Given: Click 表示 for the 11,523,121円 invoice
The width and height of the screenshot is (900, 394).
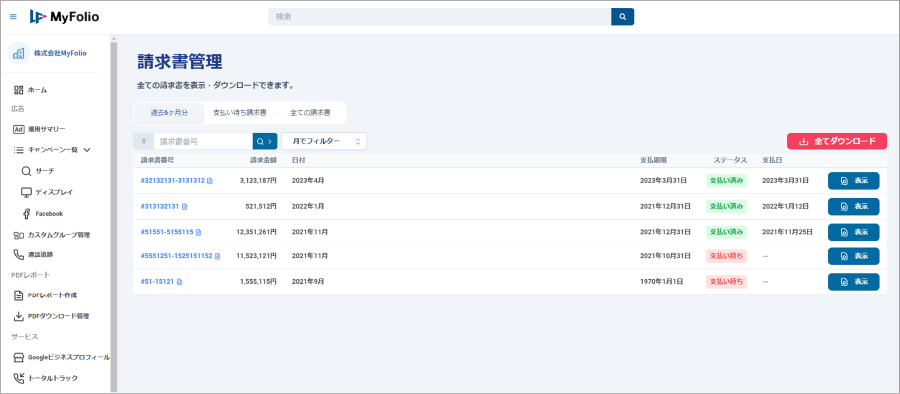Looking at the screenshot, I should (854, 256).
